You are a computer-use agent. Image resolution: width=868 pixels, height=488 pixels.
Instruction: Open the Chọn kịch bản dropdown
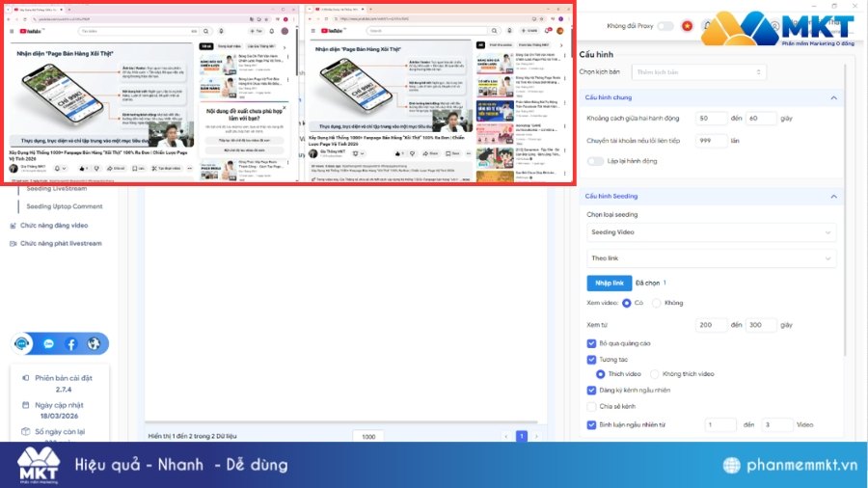(x=698, y=72)
